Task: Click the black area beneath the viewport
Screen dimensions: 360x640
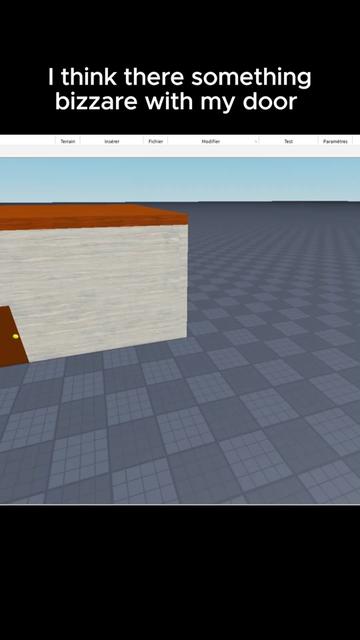Action: (x=180, y=571)
